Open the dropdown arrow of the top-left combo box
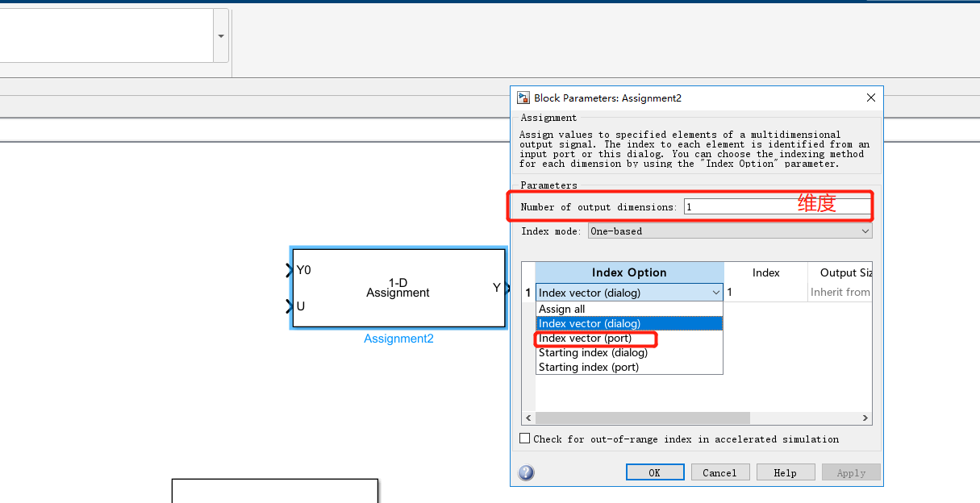 coord(220,35)
